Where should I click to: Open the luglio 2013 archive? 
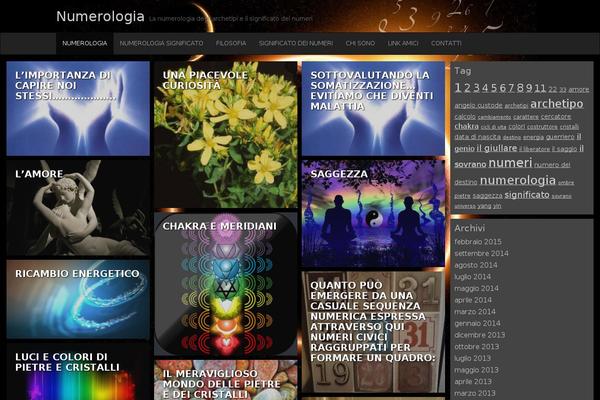[473, 358]
